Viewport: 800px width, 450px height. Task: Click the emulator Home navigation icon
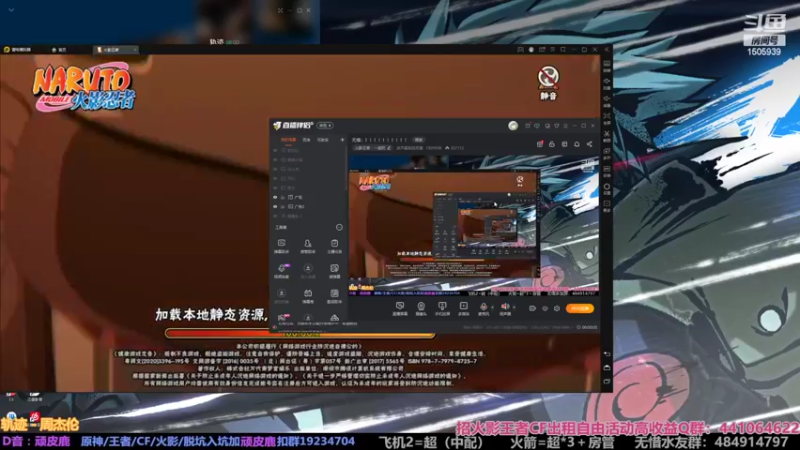coord(607,367)
